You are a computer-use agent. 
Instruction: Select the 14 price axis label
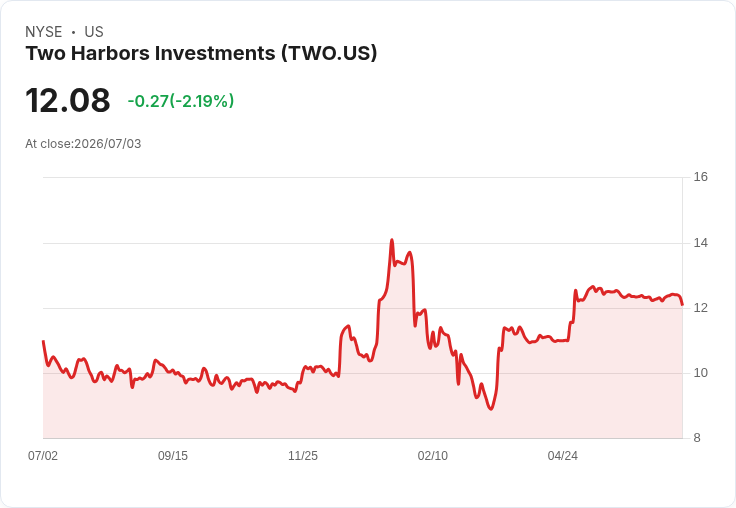[701, 243]
